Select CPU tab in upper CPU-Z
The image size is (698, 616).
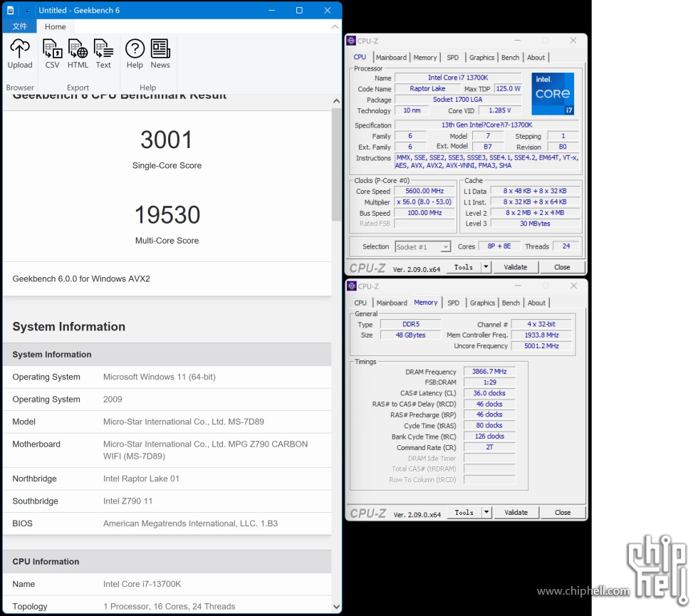(360, 57)
